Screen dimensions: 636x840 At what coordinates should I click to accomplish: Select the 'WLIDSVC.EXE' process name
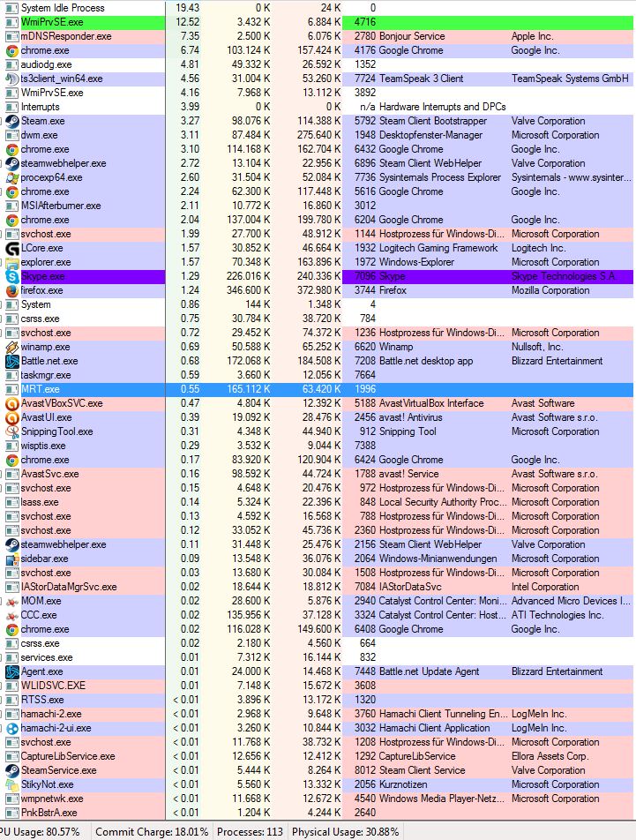point(53,686)
